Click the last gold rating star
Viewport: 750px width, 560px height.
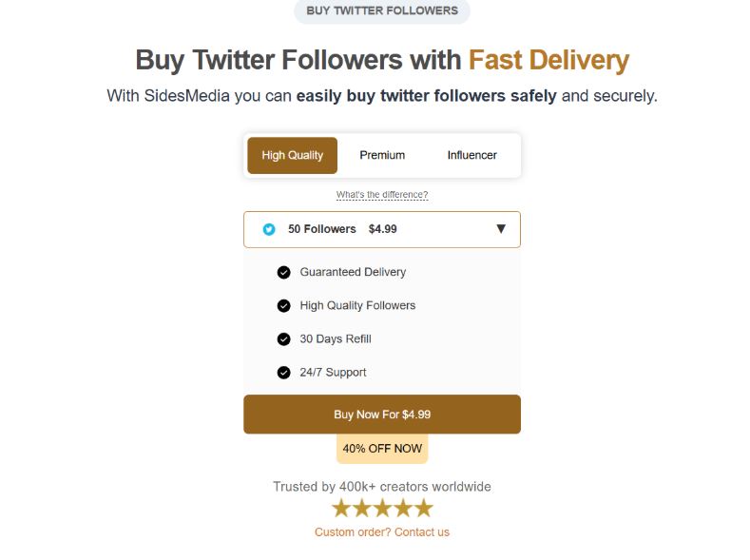(423, 509)
